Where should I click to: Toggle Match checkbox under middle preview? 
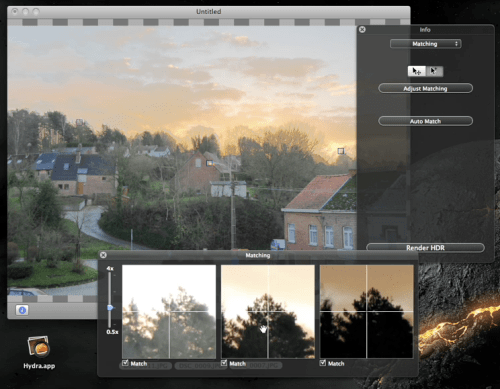(224, 363)
